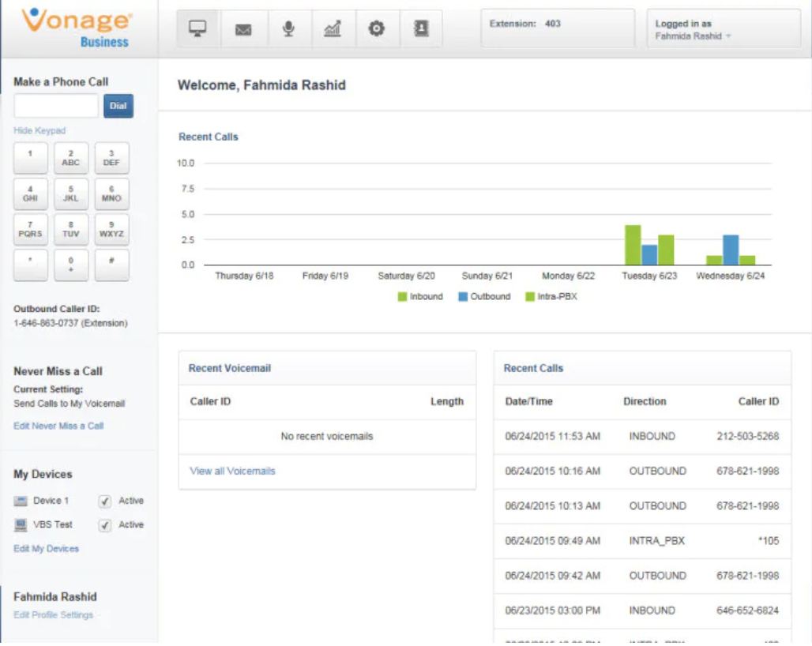Open the settings gear icon
Image resolution: width=812 pixels, height=646 pixels.
(x=376, y=28)
